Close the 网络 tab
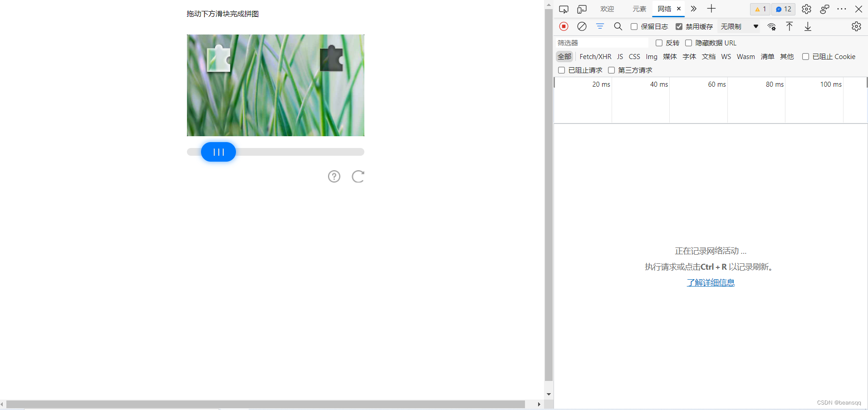868x410 pixels. 679,9
